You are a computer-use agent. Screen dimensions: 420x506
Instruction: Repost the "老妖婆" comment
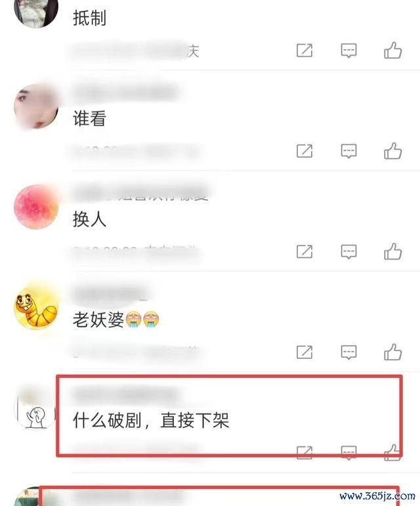(x=304, y=352)
